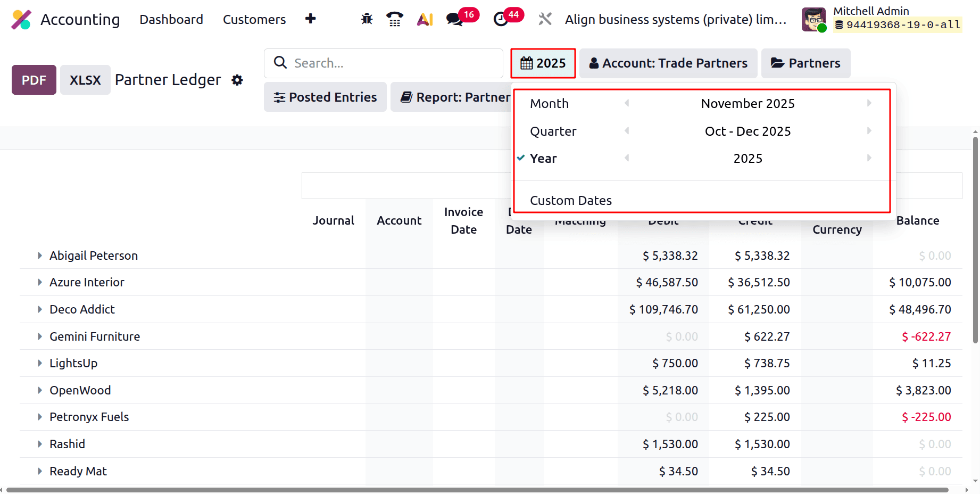Image resolution: width=980 pixels, height=494 pixels.
Task: Click the Account column header
Action: [x=399, y=220]
